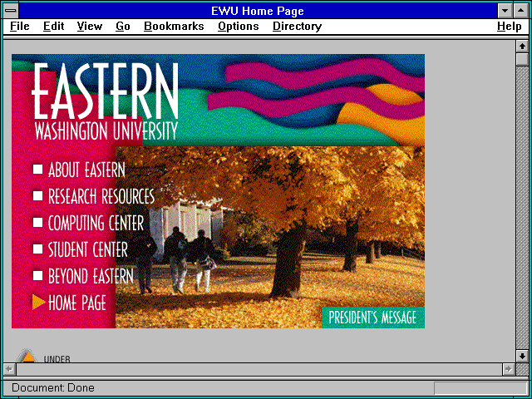This screenshot has width=532, height=399.
Task: Open the window control menu box
Action: click(x=11, y=11)
